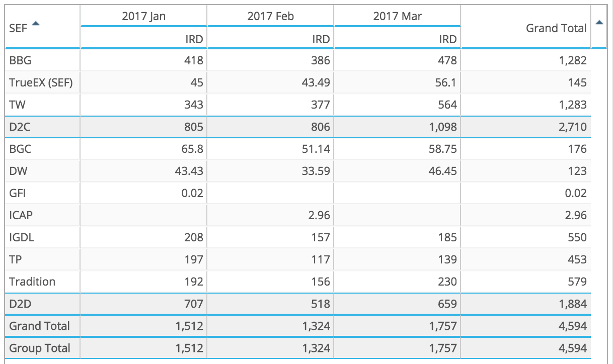613x364 pixels.
Task: Click Group Total row's 2017 Feb value 1,324
Action: [x=316, y=348]
